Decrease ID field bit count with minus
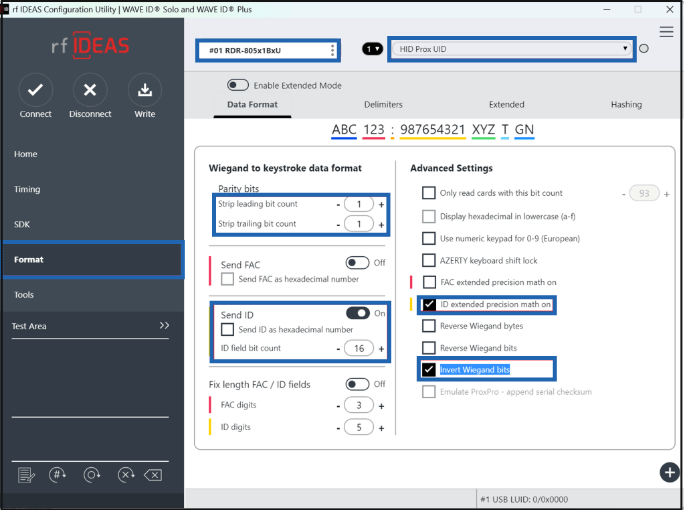Viewport: 684px width, 510px height. (x=338, y=349)
